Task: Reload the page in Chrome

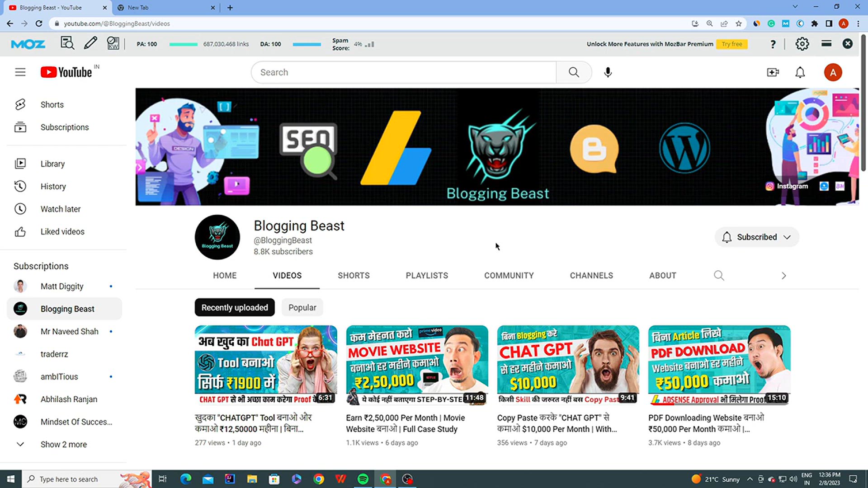Action: (x=39, y=23)
